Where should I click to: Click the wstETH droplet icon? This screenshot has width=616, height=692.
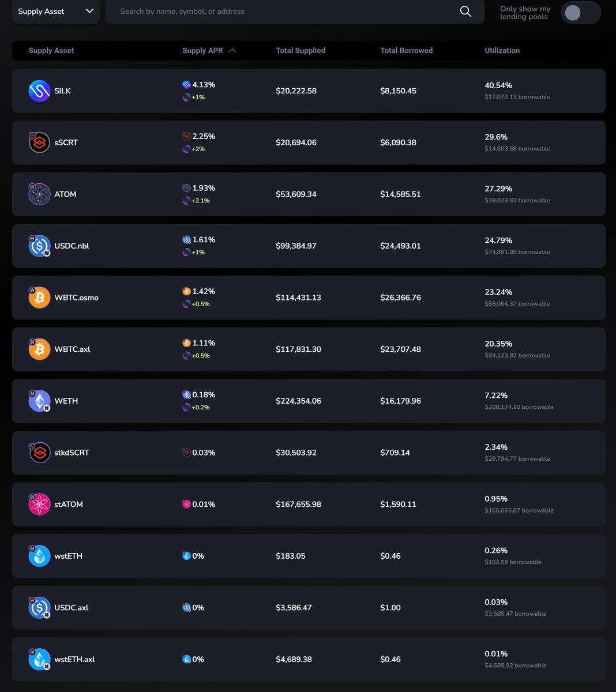point(39,556)
